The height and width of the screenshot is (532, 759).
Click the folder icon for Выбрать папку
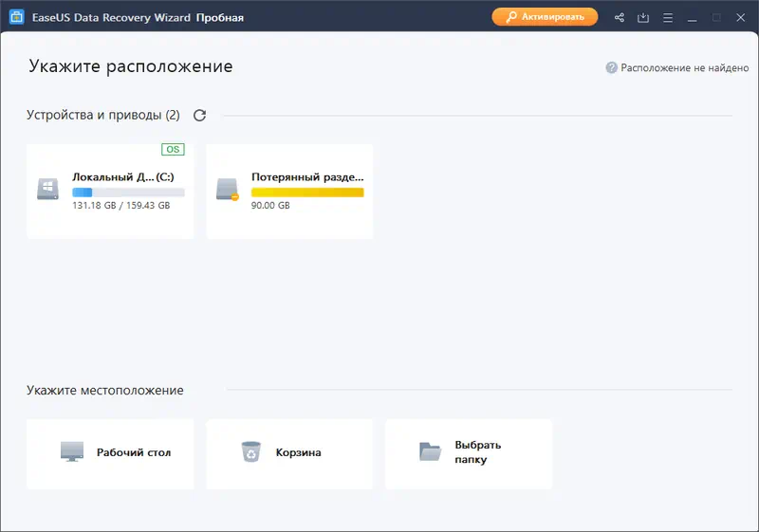click(x=430, y=451)
